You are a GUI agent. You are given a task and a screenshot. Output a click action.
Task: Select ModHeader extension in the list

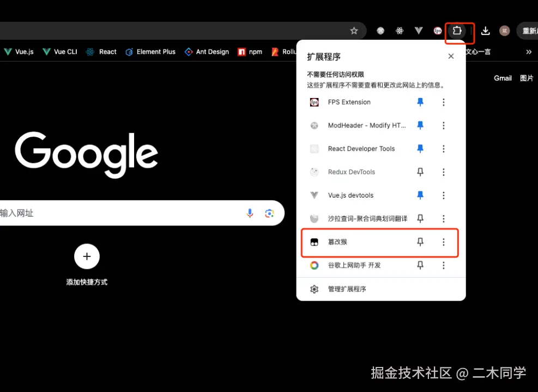pyautogui.click(x=357, y=125)
